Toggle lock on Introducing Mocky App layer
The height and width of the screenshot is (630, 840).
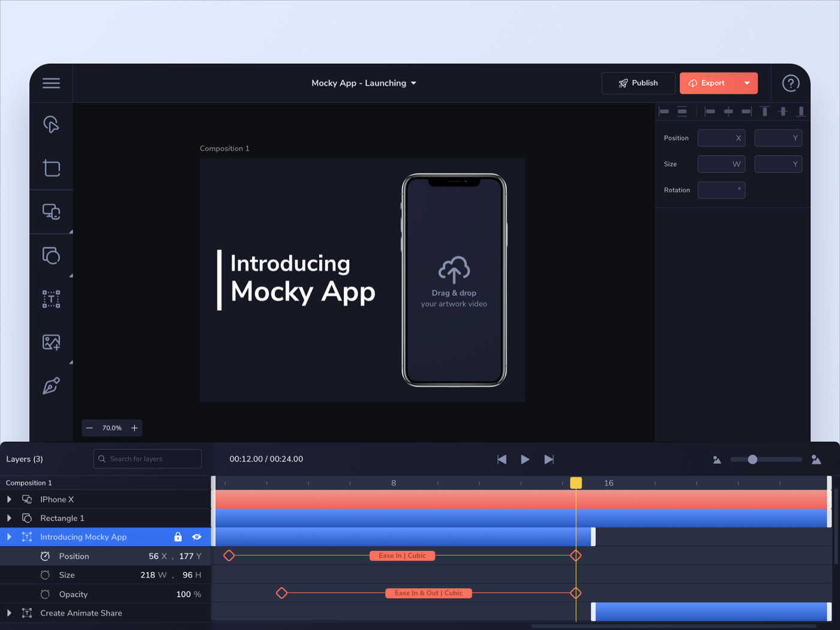tap(178, 537)
